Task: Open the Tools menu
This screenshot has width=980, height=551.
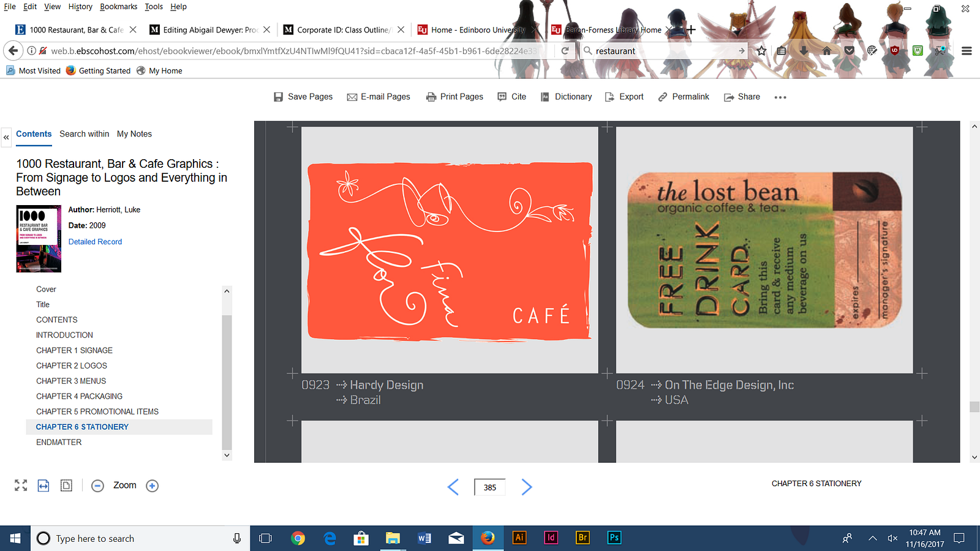Action: point(154,7)
